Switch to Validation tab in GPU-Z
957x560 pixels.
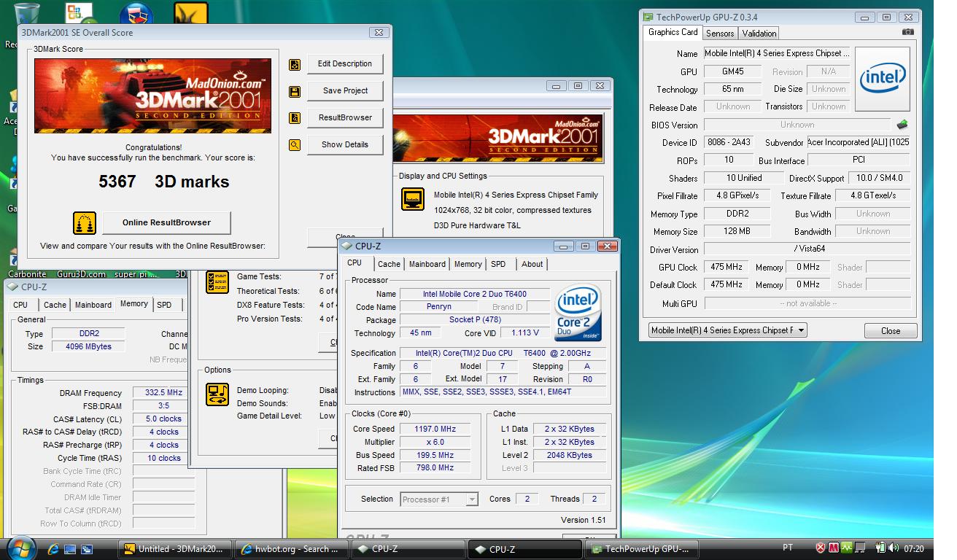(759, 33)
